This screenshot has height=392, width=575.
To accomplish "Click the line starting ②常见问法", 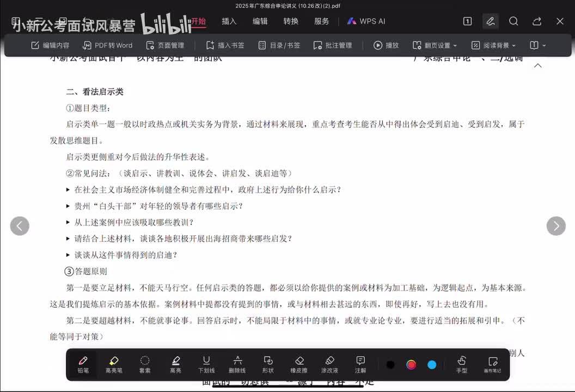I will 179,174.
